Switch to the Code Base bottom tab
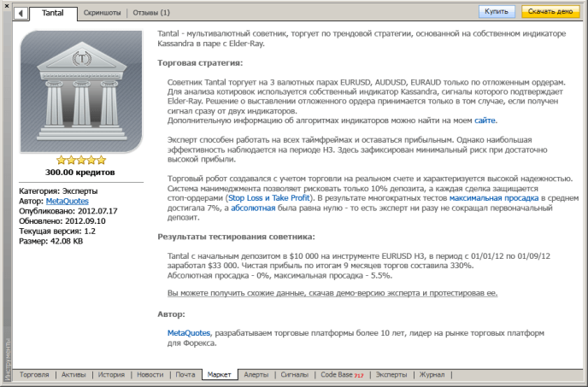This screenshot has width=588, height=387. pyautogui.click(x=342, y=375)
